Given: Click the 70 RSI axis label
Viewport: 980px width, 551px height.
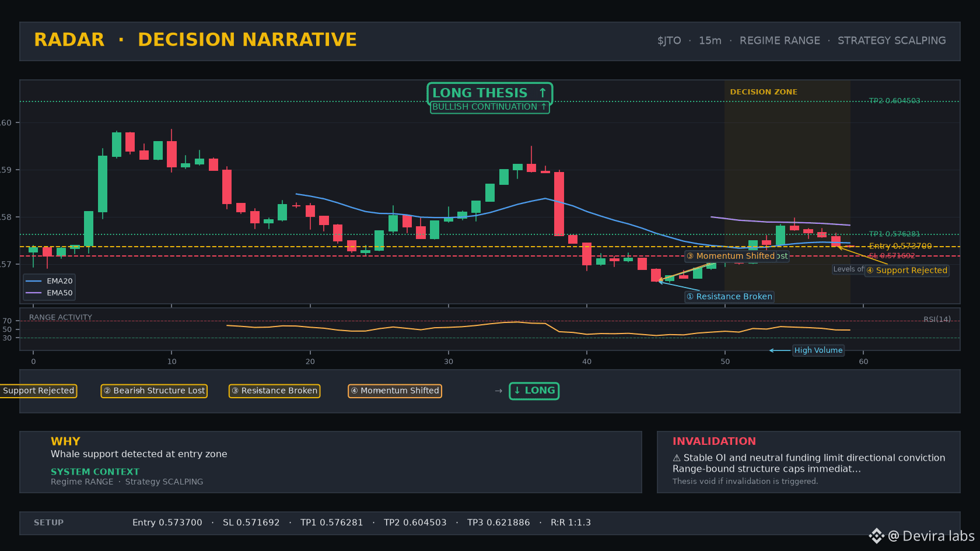Looking at the screenshot, I should 7,321.
